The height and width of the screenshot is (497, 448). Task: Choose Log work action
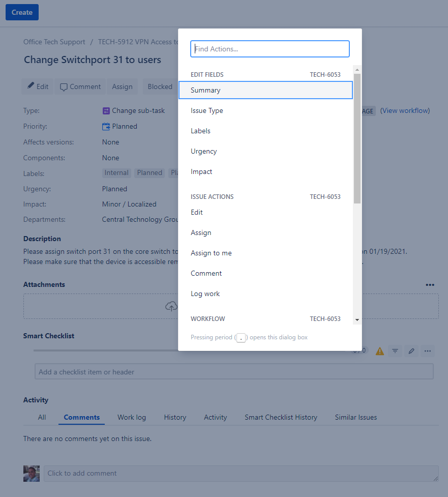pyautogui.click(x=265, y=294)
